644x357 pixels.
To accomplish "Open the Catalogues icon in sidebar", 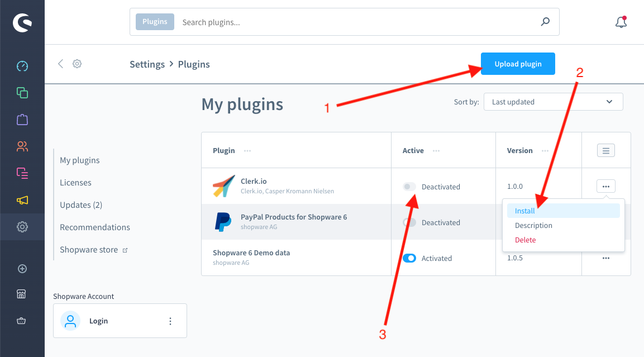I will click(22, 93).
